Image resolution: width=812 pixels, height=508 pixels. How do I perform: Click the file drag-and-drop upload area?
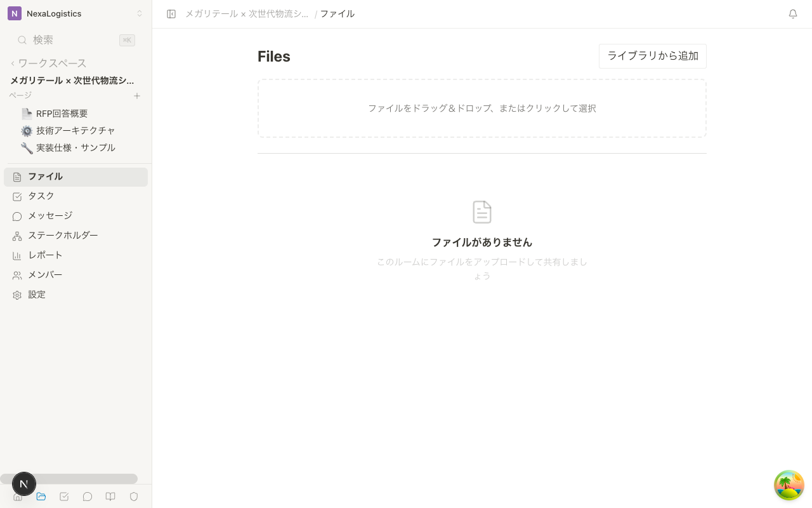tap(481, 108)
